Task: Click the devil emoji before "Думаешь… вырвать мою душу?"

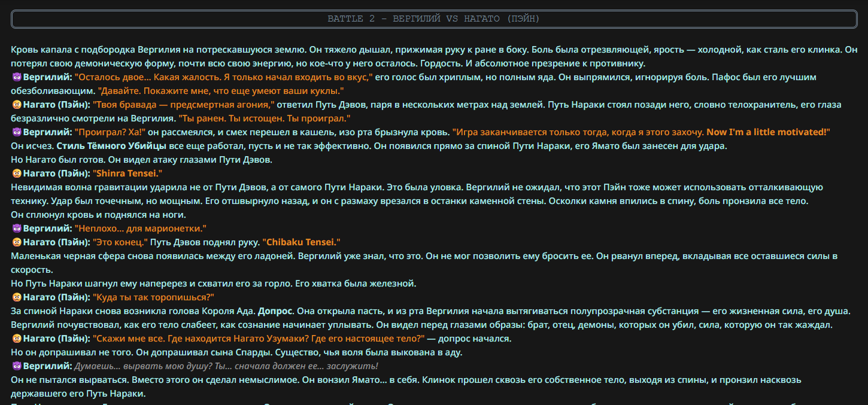Action: tap(16, 367)
